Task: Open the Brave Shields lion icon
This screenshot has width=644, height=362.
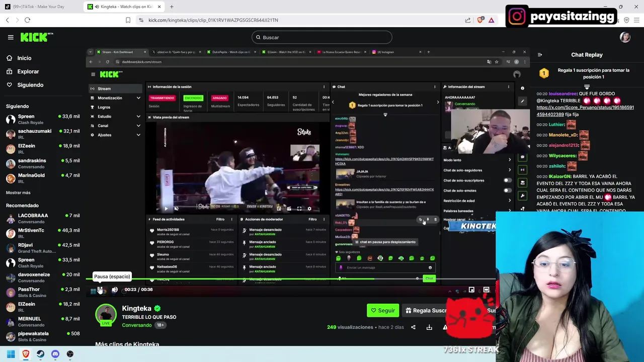Action: point(480,20)
